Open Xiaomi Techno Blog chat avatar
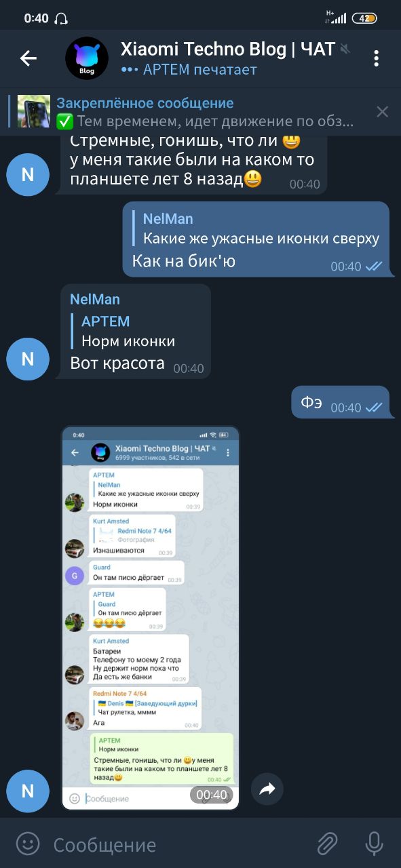 point(87,58)
